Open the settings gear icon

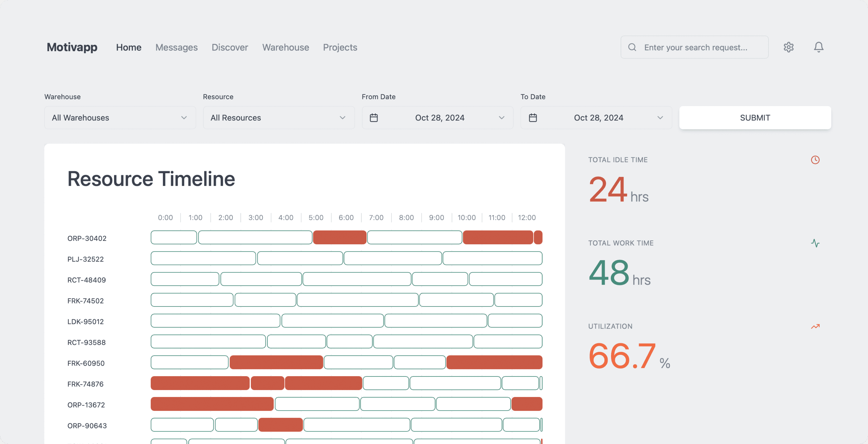click(789, 47)
